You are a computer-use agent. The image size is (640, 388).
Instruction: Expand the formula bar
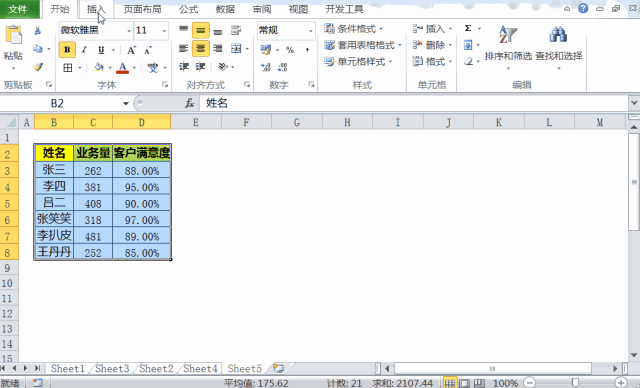[x=634, y=103]
